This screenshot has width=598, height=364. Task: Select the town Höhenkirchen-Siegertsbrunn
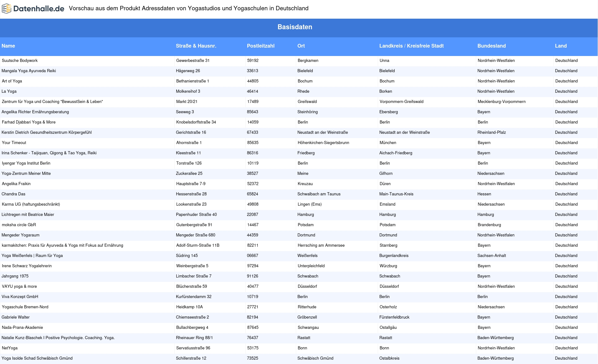323,142
